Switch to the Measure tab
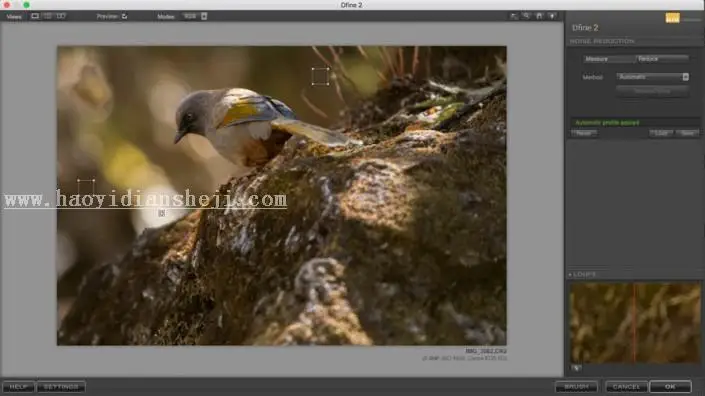The width and height of the screenshot is (705, 396). click(x=608, y=59)
